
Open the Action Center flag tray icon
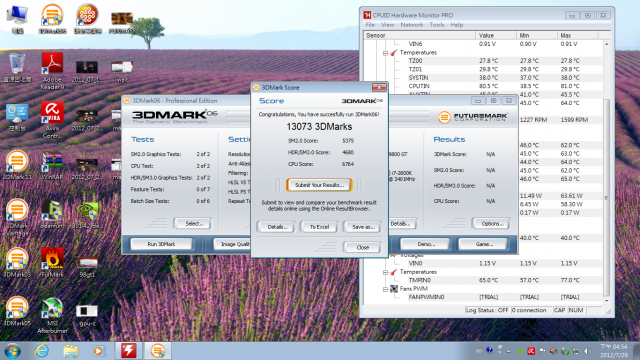pyautogui.click(x=542, y=351)
